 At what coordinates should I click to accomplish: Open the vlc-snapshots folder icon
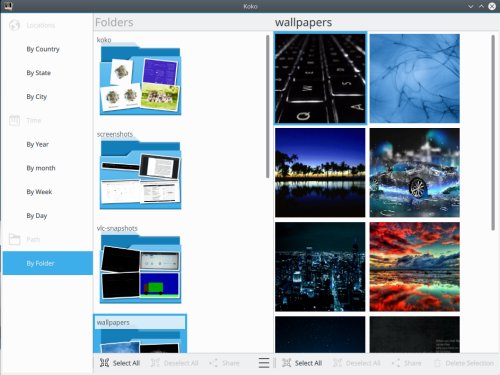pos(140,268)
